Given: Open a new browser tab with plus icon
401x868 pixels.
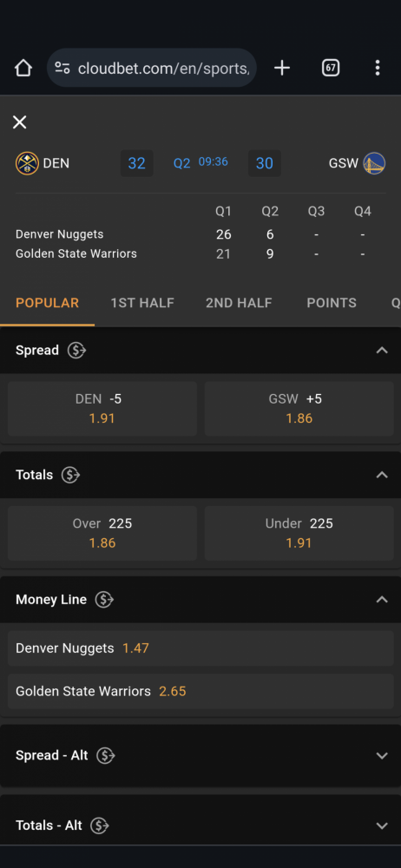Looking at the screenshot, I should pos(282,68).
